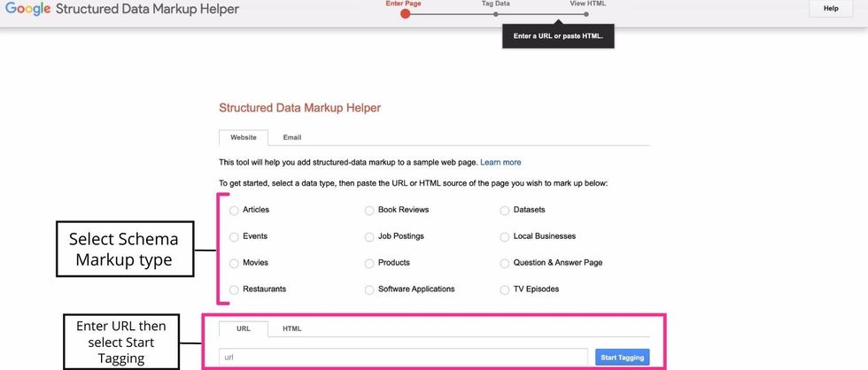Focus the url input field
The width and height of the screenshot is (868, 370).
coord(404,358)
